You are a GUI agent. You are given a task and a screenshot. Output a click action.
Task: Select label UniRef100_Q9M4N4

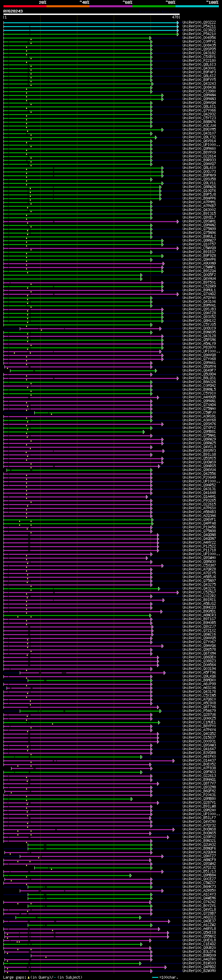tap(199, 95)
